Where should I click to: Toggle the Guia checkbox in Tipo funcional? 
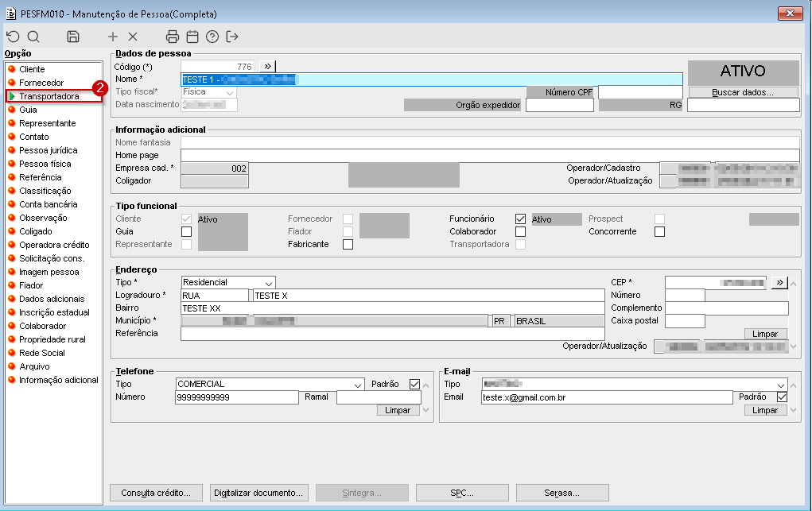click(186, 231)
